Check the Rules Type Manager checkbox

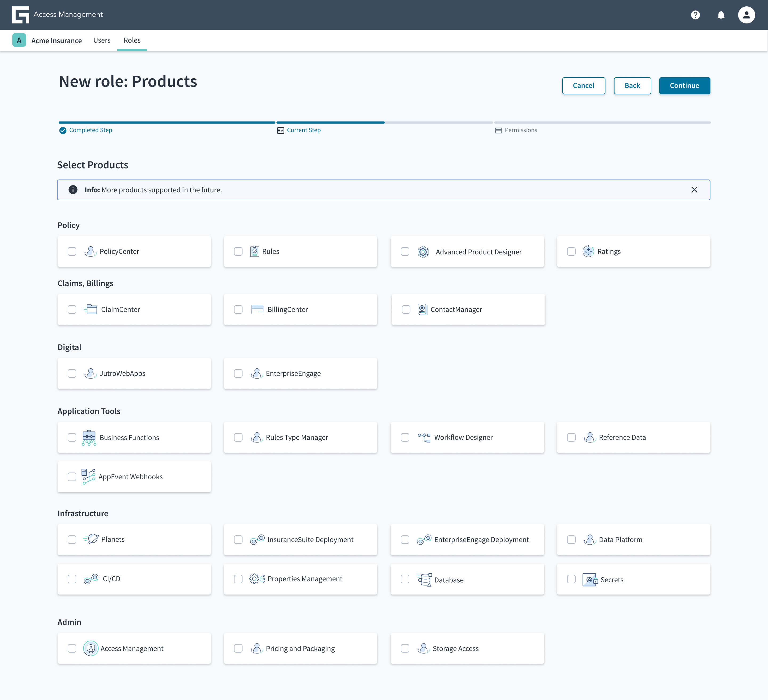point(238,437)
